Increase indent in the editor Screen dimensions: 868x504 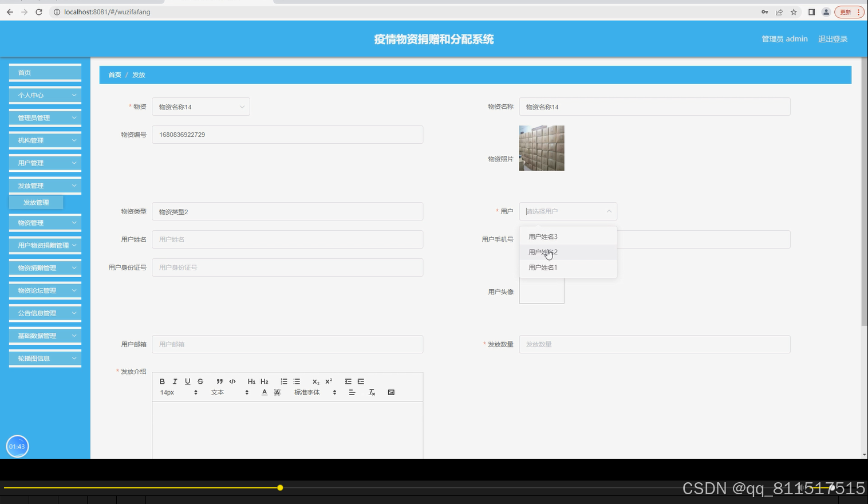click(361, 381)
